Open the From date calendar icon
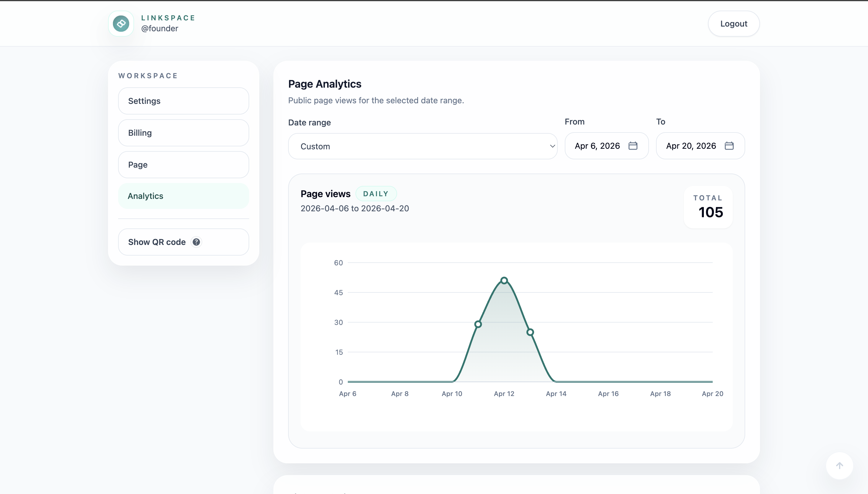Image resolution: width=868 pixels, height=494 pixels. [x=632, y=146]
